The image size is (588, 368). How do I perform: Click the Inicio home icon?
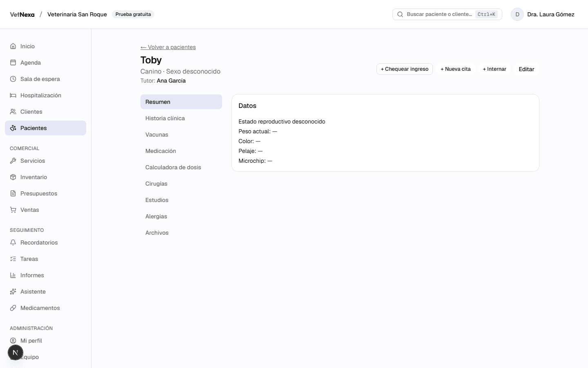[13, 46]
